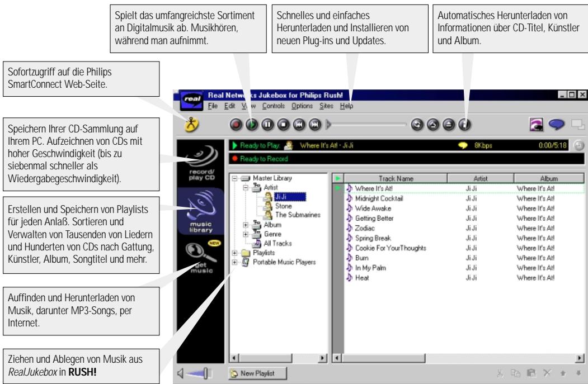Open the Philips SmartConnect web site icon
Viewport: 588px width, 384px height.
[192, 125]
